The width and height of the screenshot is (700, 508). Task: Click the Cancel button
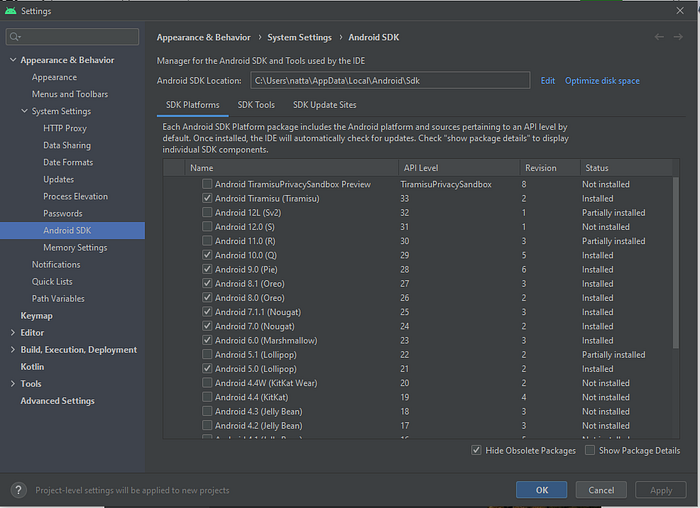pos(601,490)
